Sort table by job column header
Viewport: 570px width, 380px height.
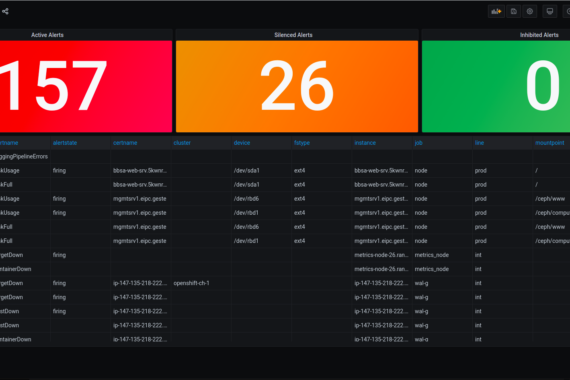(x=418, y=143)
